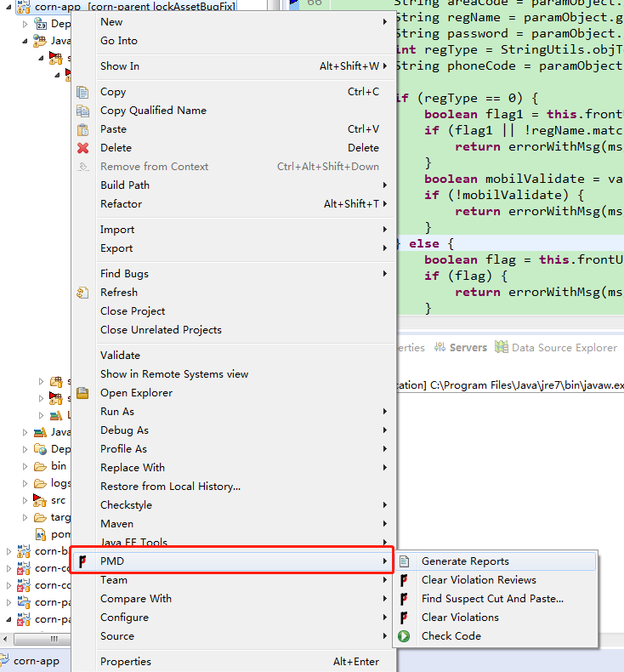The image size is (624, 672).
Task: Switch to Data Source Explorer tab
Action: point(556,347)
